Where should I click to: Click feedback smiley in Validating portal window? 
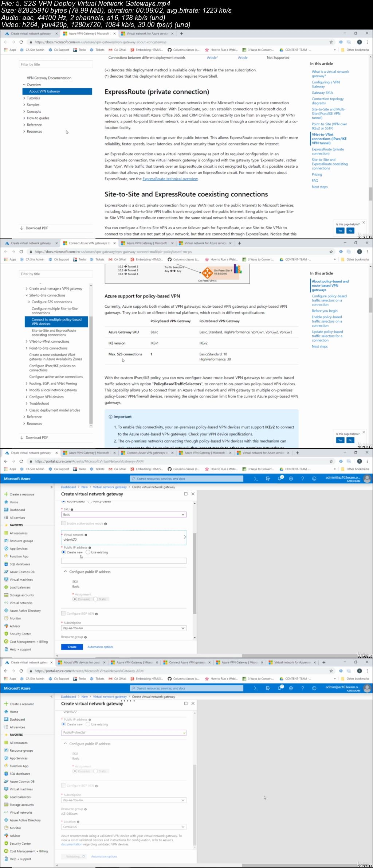[314, 688]
